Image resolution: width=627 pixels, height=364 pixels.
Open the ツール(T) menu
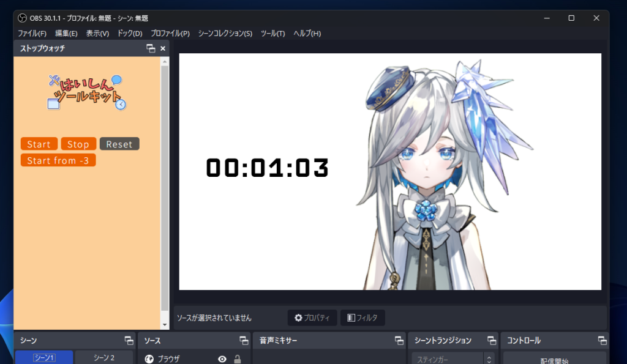(272, 34)
